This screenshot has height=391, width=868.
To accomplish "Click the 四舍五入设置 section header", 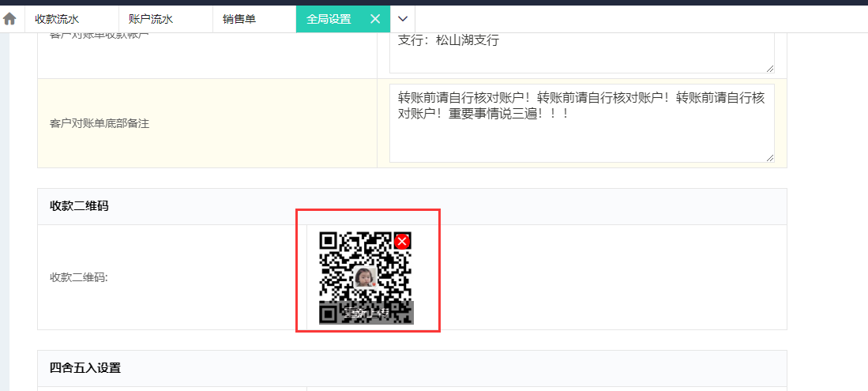I will point(411,368).
